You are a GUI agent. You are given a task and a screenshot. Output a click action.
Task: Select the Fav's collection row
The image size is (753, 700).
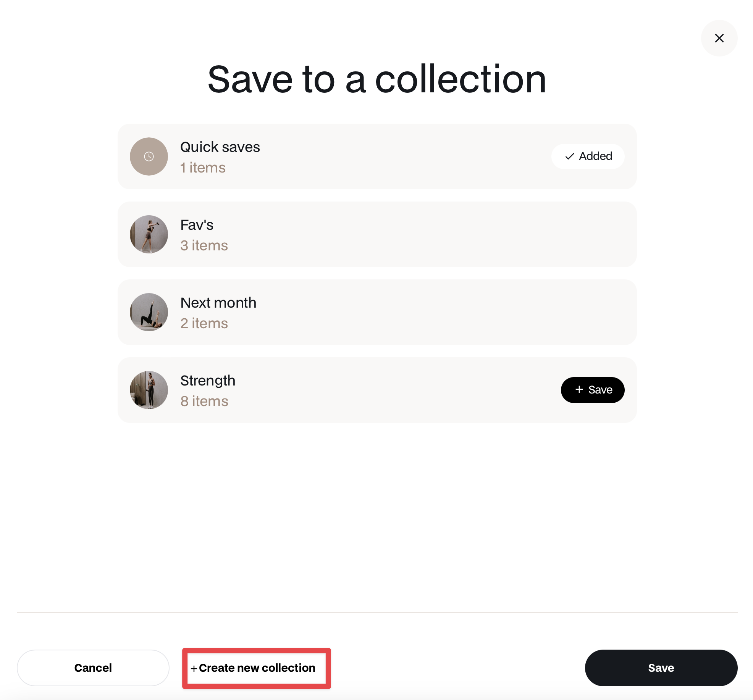377,234
